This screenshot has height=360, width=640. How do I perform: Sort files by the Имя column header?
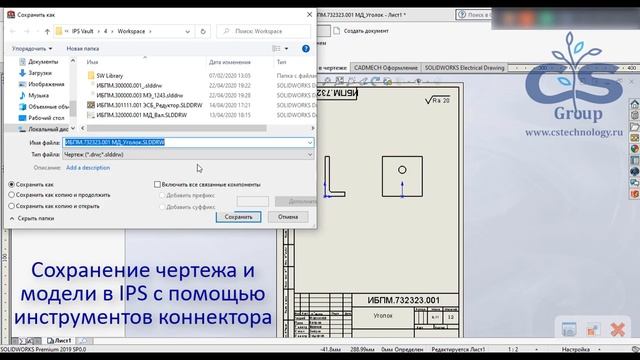93,62
